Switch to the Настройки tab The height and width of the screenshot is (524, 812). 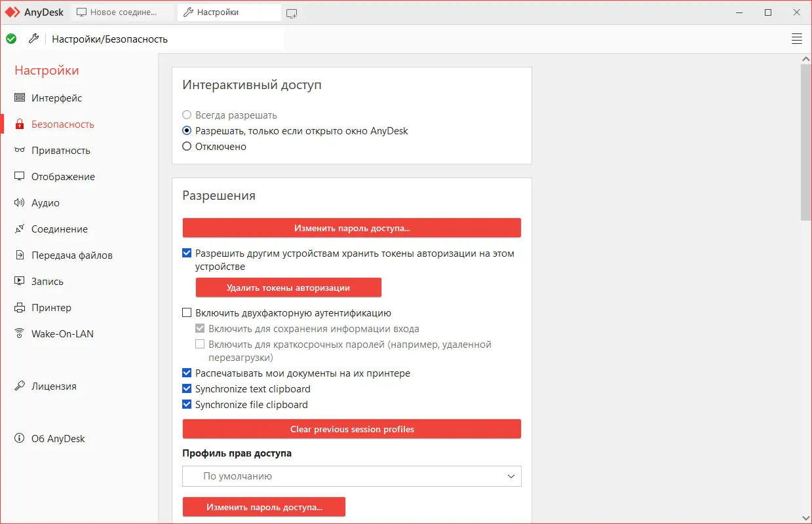tap(229, 12)
